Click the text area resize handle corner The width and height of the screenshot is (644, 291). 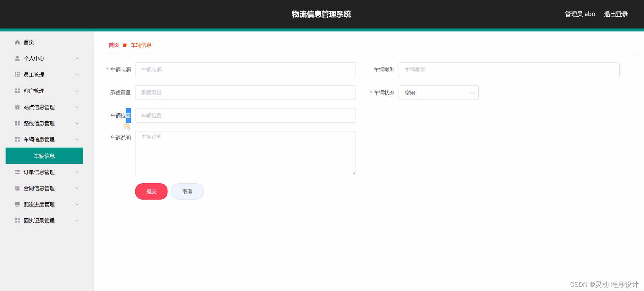coord(354,173)
